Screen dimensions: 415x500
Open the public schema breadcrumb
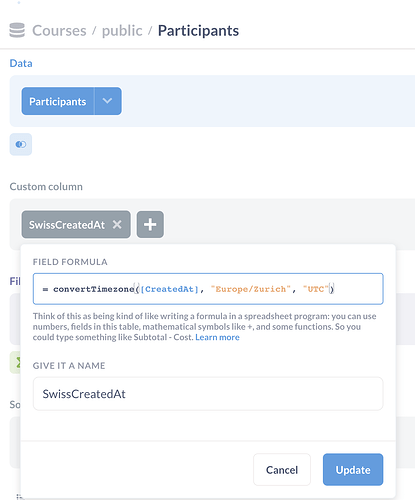point(122,31)
